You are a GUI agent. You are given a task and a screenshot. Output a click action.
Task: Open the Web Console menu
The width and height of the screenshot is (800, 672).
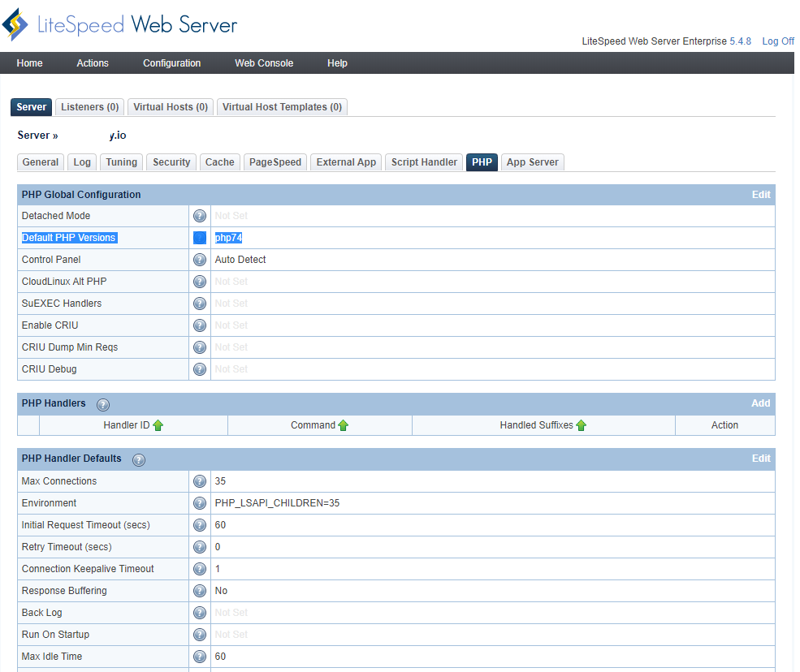click(x=264, y=63)
